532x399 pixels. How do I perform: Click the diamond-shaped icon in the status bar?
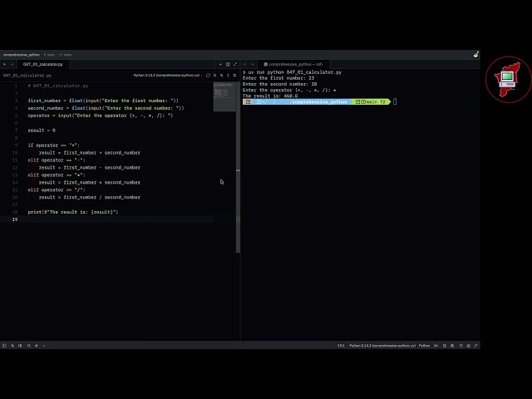click(37, 346)
